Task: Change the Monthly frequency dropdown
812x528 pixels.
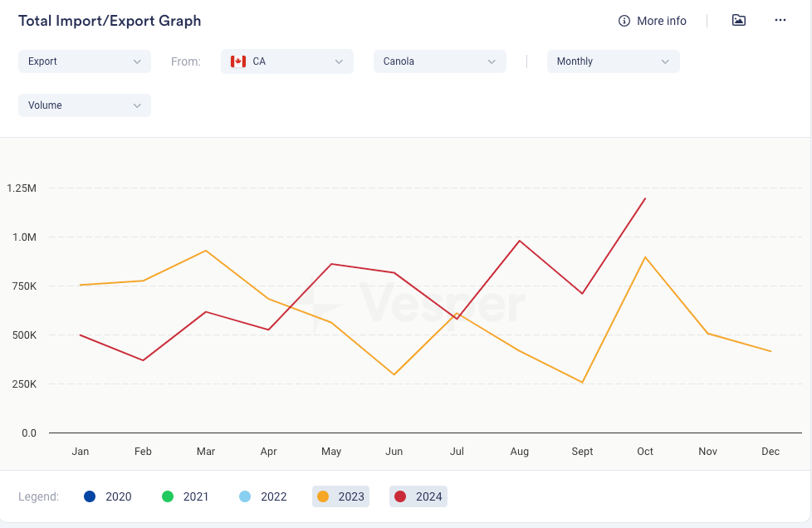Action: (x=613, y=61)
